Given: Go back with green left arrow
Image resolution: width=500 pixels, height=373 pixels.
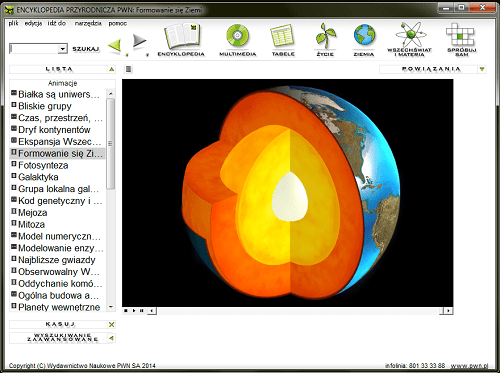Looking at the screenshot, I should 115,46.
